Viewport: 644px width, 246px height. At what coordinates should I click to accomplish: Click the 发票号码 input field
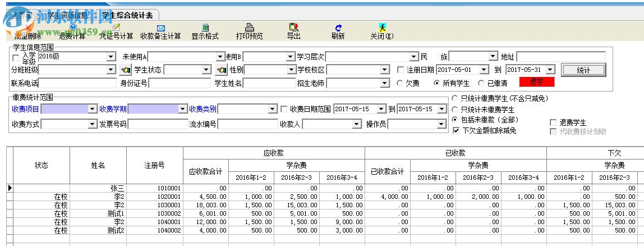click(x=158, y=124)
